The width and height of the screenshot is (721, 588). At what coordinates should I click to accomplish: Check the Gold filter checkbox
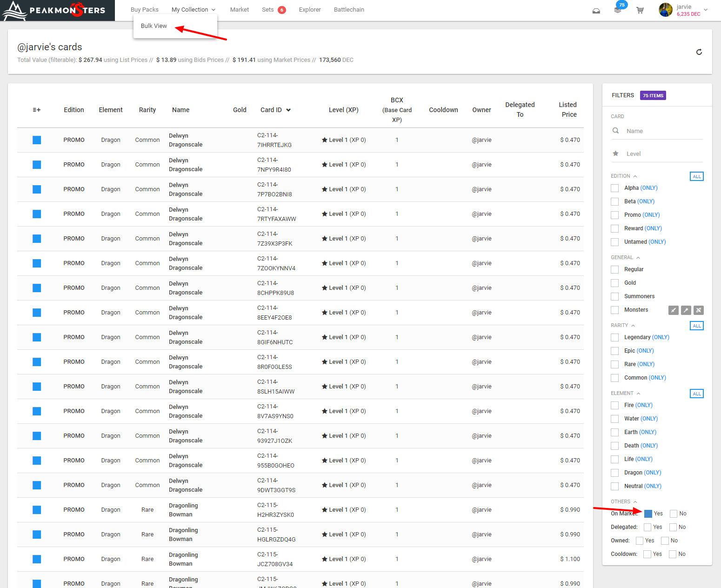615,283
